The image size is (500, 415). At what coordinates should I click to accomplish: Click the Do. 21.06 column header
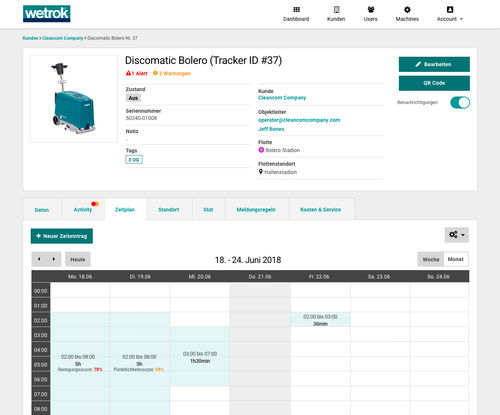[x=260, y=277]
